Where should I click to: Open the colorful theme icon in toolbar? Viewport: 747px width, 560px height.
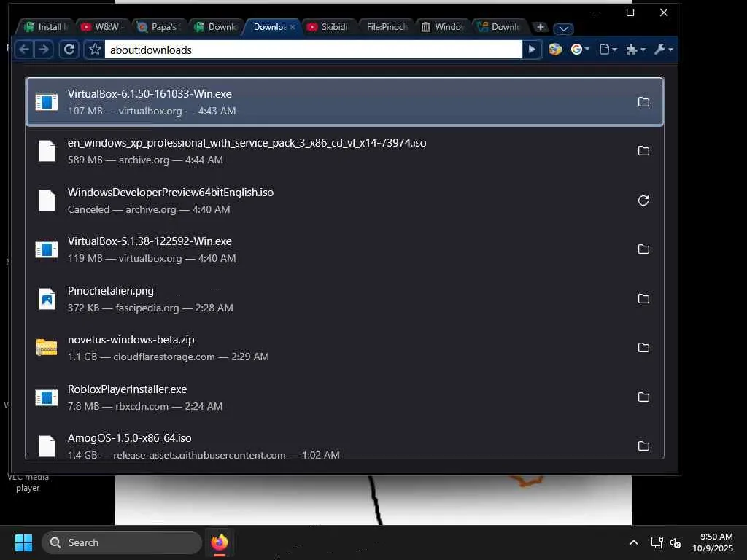tap(555, 50)
